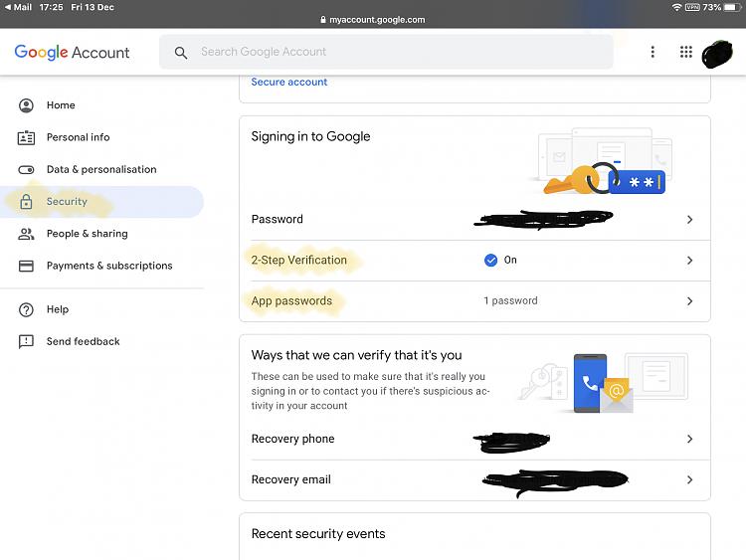Image resolution: width=746 pixels, height=560 pixels.
Task: Open Data & personalisation section
Action: click(x=101, y=169)
